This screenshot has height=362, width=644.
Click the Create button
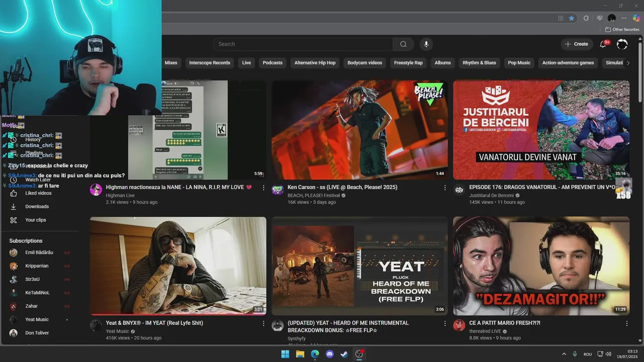click(x=577, y=44)
